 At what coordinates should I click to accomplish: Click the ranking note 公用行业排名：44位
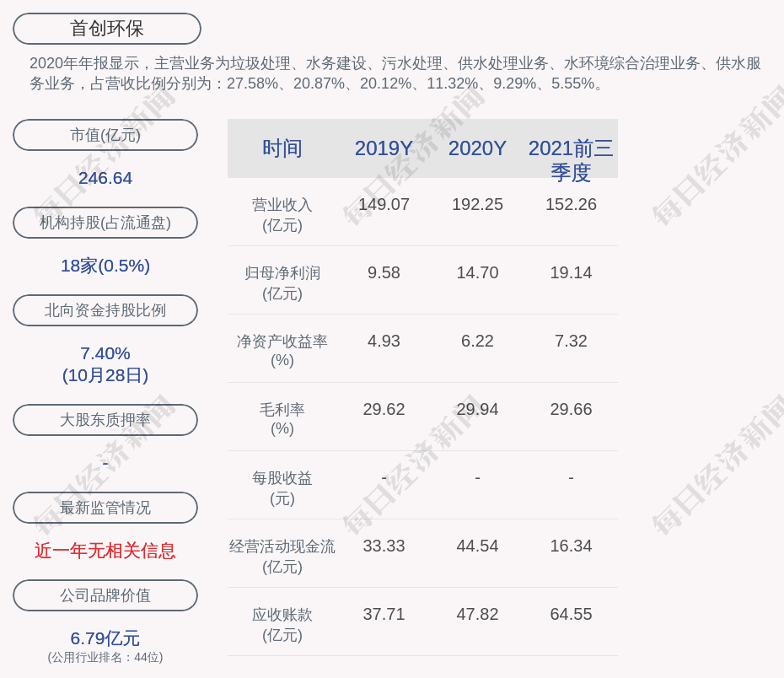[x=105, y=657]
